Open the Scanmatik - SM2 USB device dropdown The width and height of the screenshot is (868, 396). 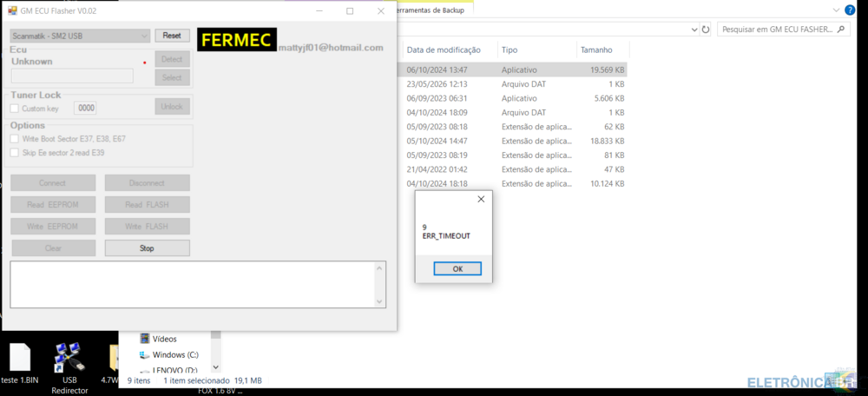pyautogui.click(x=80, y=36)
